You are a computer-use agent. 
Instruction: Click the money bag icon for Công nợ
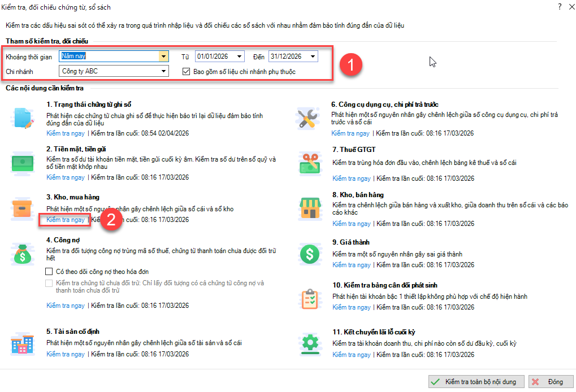coord(23,254)
